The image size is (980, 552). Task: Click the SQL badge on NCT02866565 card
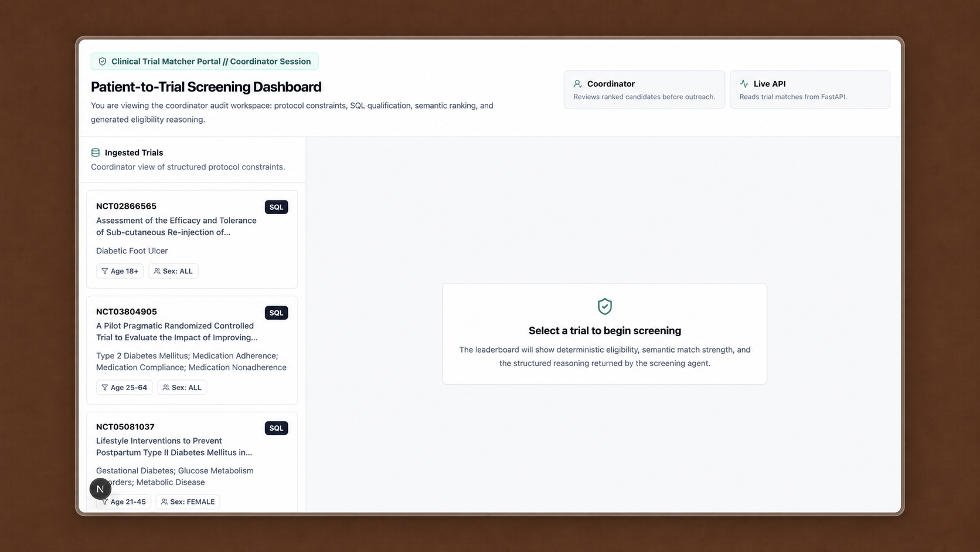276,207
